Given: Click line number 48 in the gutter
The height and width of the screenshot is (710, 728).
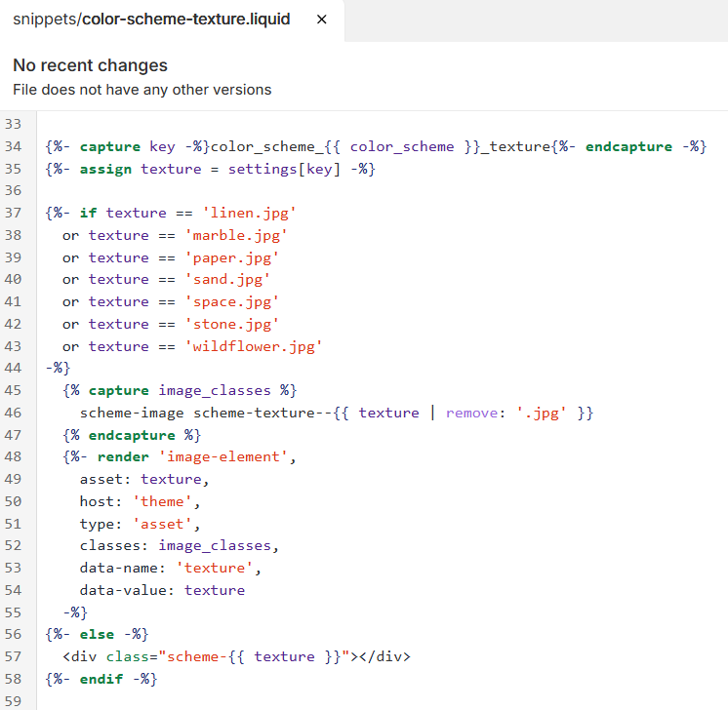Looking at the screenshot, I should pyautogui.click(x=13, y=456).
